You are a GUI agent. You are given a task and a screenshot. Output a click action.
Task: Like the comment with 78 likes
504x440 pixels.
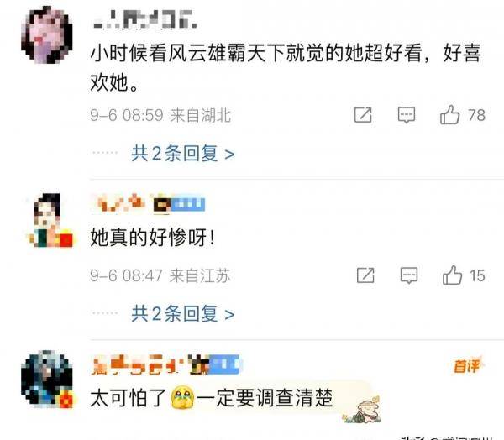(462, 115)
